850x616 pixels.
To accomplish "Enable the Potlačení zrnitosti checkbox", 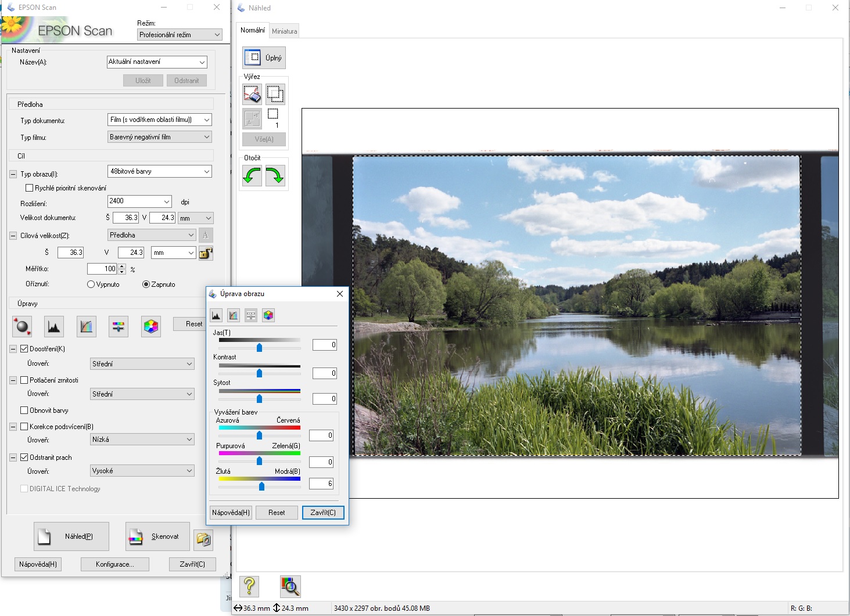I will [x=24, y=380].
